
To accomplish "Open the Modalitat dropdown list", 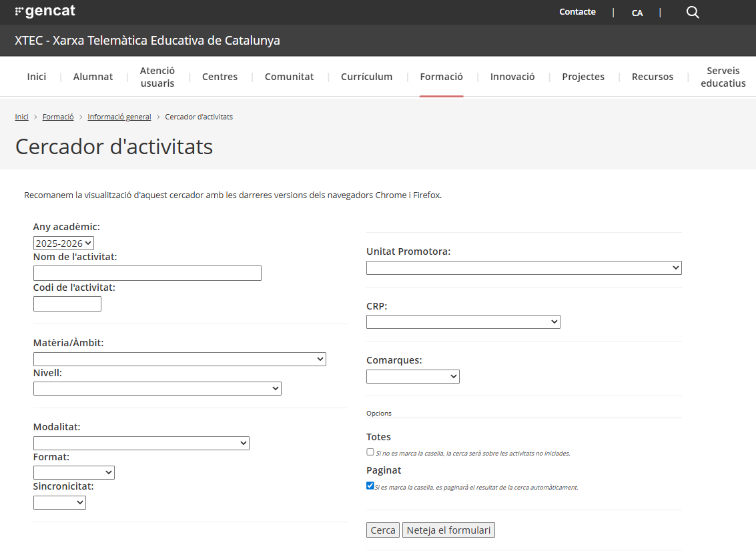I will (x=141, y=443).
